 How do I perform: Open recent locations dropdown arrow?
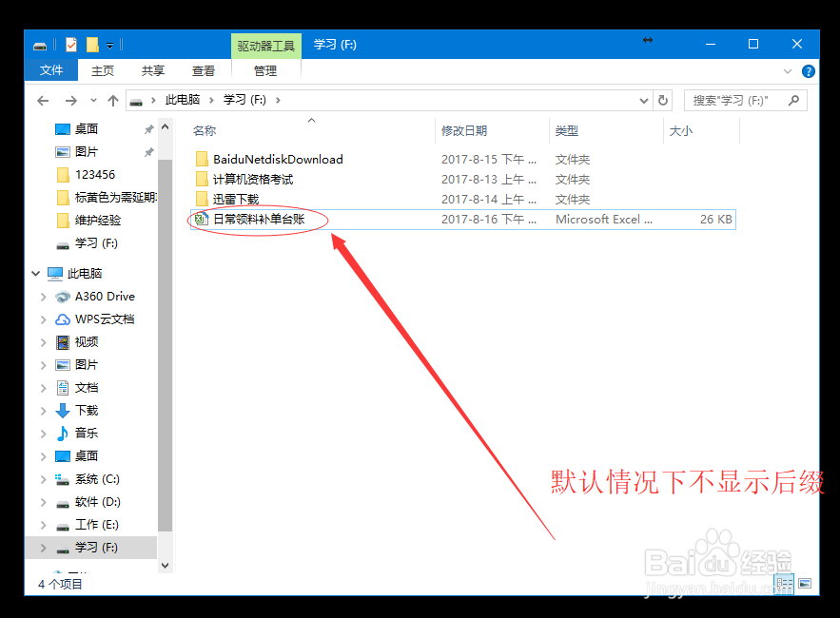pyautogui.click(x=94, y=100)
